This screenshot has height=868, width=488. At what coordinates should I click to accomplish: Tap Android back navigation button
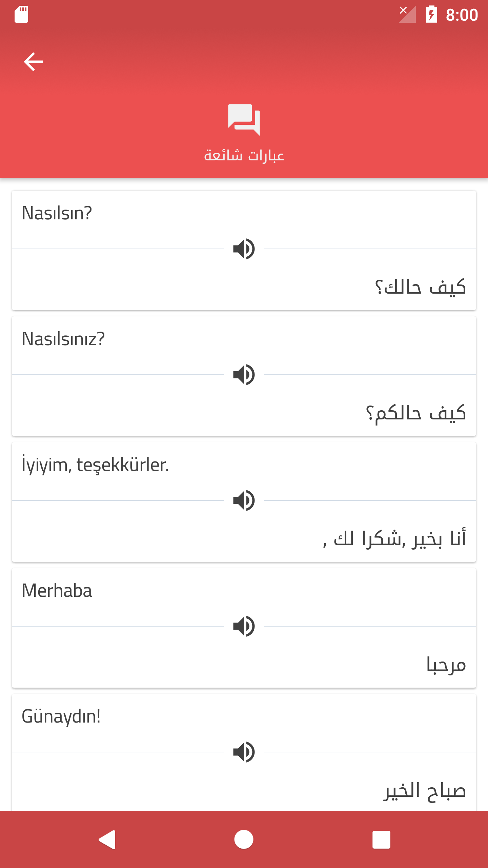point(107,840)
